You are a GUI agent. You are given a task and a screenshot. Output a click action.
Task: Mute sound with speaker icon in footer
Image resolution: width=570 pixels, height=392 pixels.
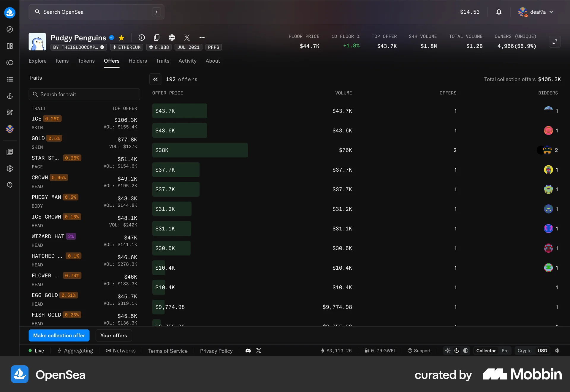click(x=557, y=350)
